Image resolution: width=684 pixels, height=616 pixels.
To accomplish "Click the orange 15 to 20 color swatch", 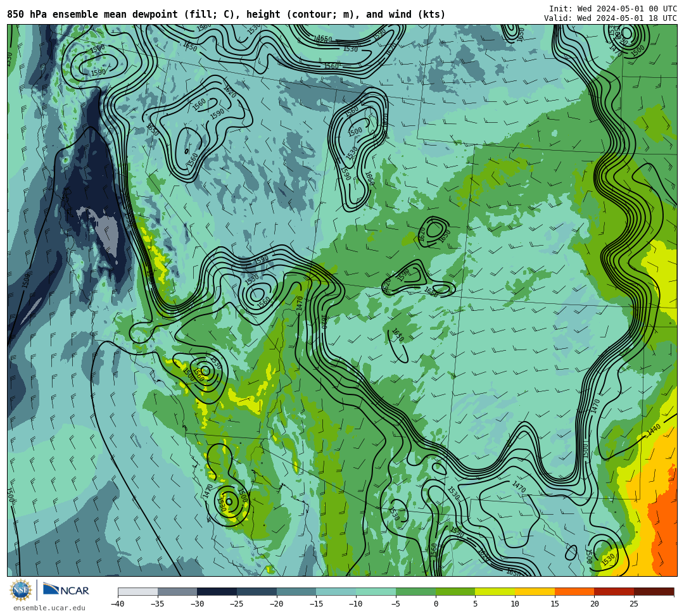I will [x=574, y=591].
